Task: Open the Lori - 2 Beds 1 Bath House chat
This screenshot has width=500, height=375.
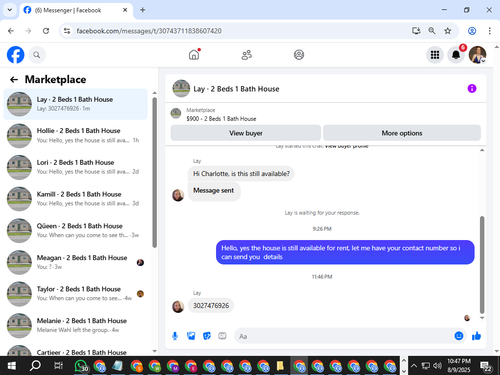Action: pos(75,167)
